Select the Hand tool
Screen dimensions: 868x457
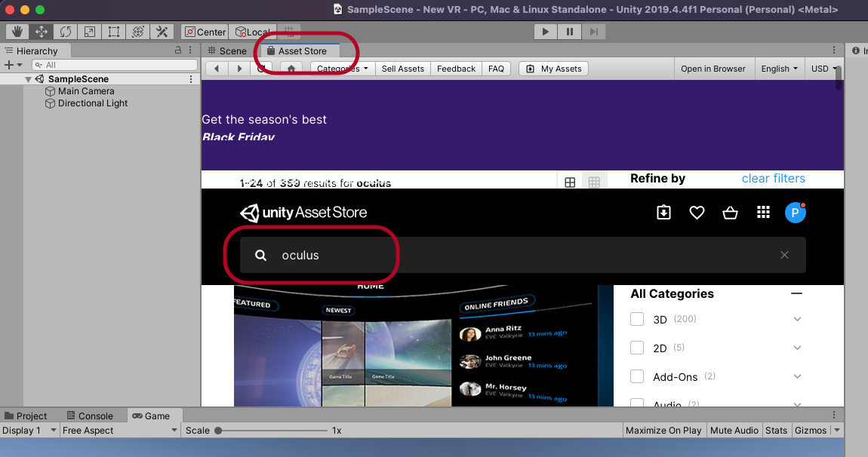coord(17,32)
